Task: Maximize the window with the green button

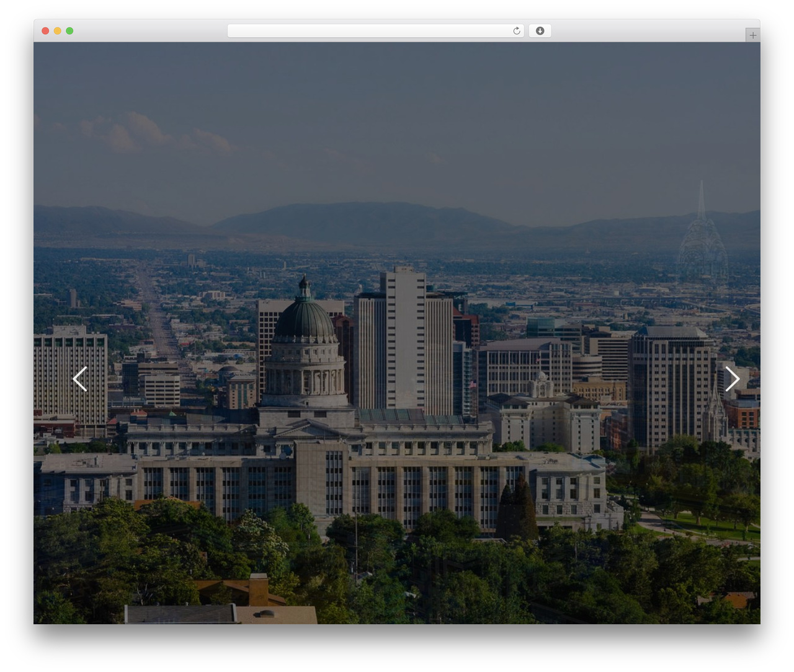Action: [69, 31]
